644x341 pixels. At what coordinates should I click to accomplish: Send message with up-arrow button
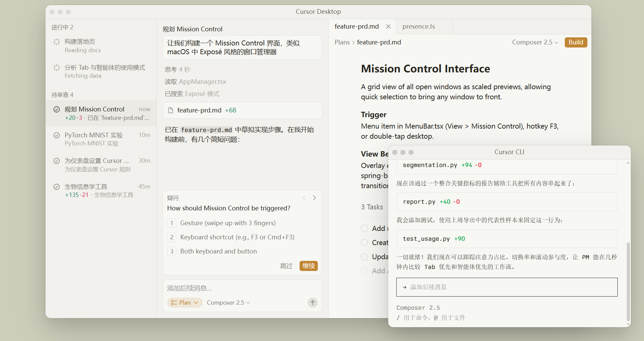tap(313, 303)
